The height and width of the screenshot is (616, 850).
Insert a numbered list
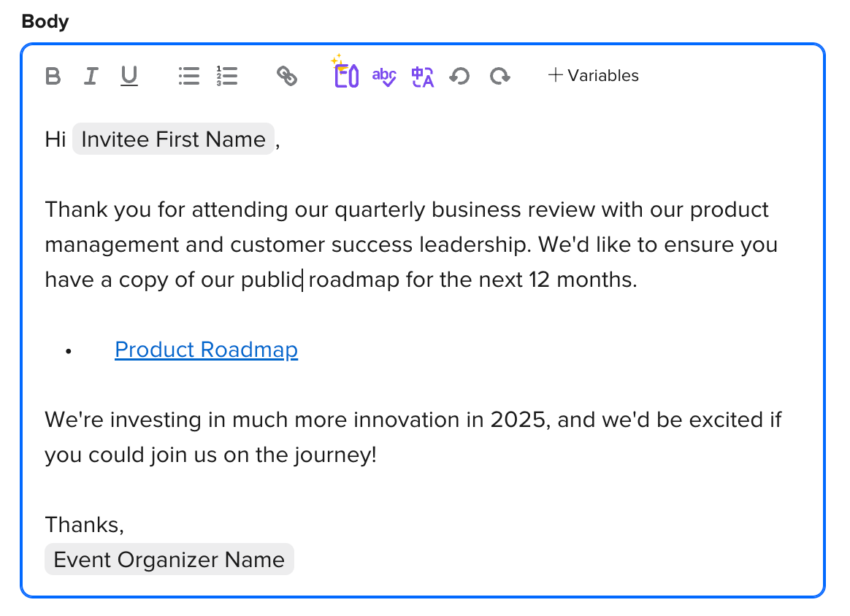point(227,76)
